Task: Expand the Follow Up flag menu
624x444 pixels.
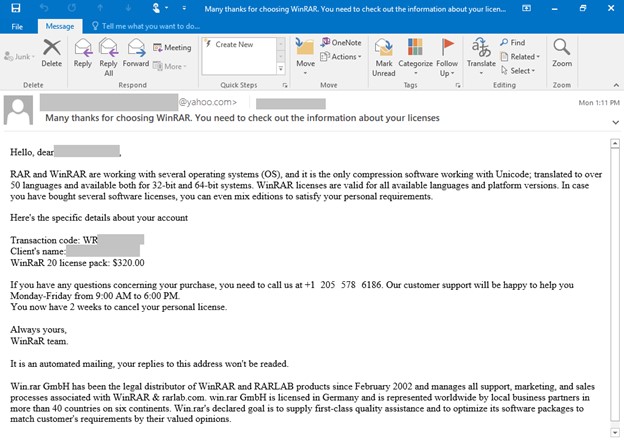Action: click(447, 55)
